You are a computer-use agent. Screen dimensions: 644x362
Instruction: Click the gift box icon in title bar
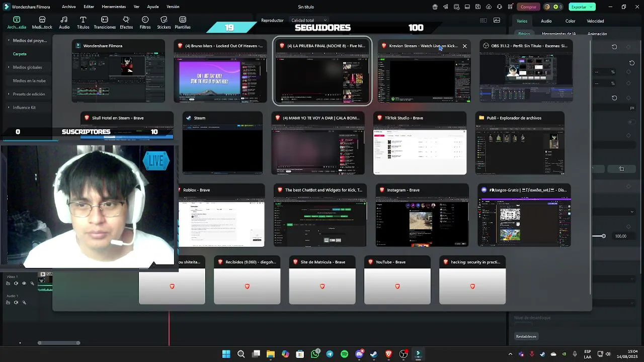pos(435,7)
